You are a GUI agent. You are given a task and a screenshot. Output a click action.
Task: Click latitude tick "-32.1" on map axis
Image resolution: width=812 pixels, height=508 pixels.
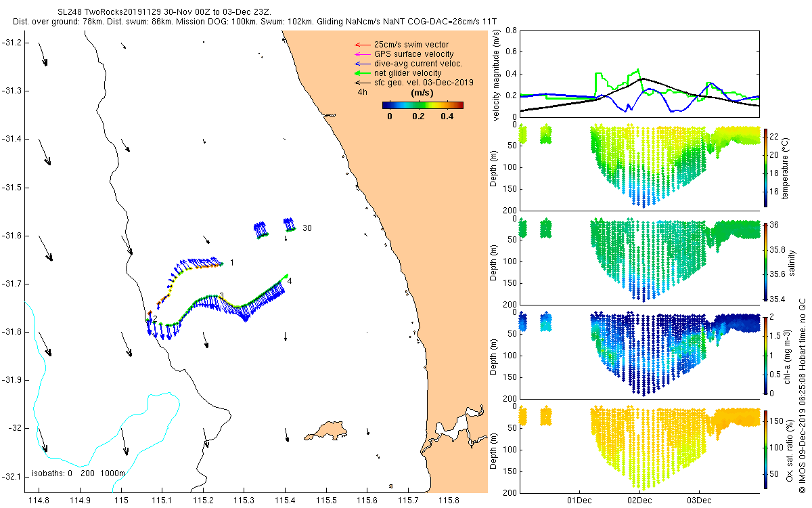[12, 476]
